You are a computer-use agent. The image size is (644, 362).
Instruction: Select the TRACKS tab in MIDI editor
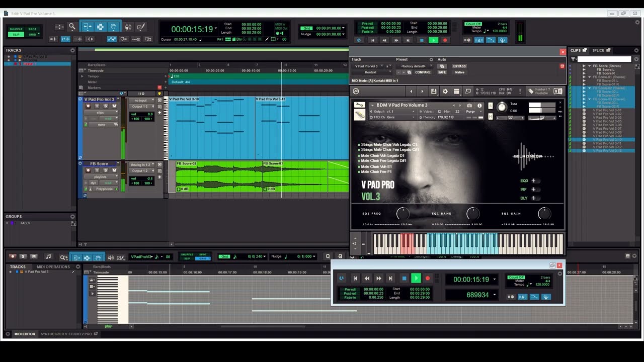tap(18, 266)
